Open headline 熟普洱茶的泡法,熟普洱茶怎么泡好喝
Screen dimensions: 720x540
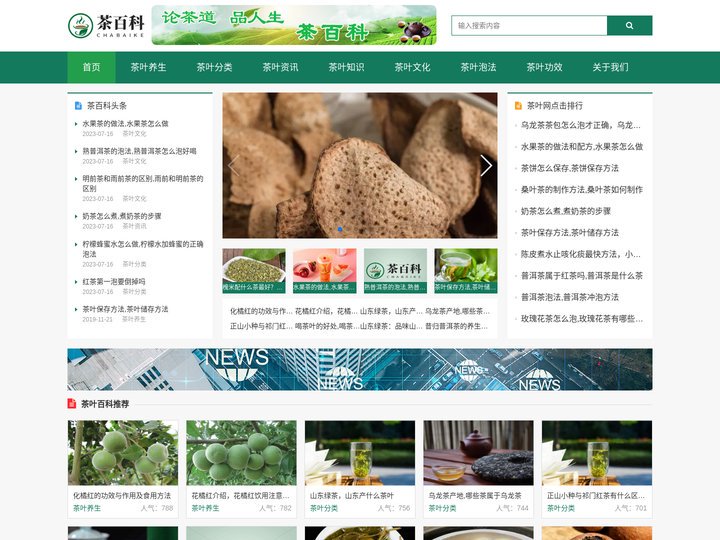coord(140,151)
